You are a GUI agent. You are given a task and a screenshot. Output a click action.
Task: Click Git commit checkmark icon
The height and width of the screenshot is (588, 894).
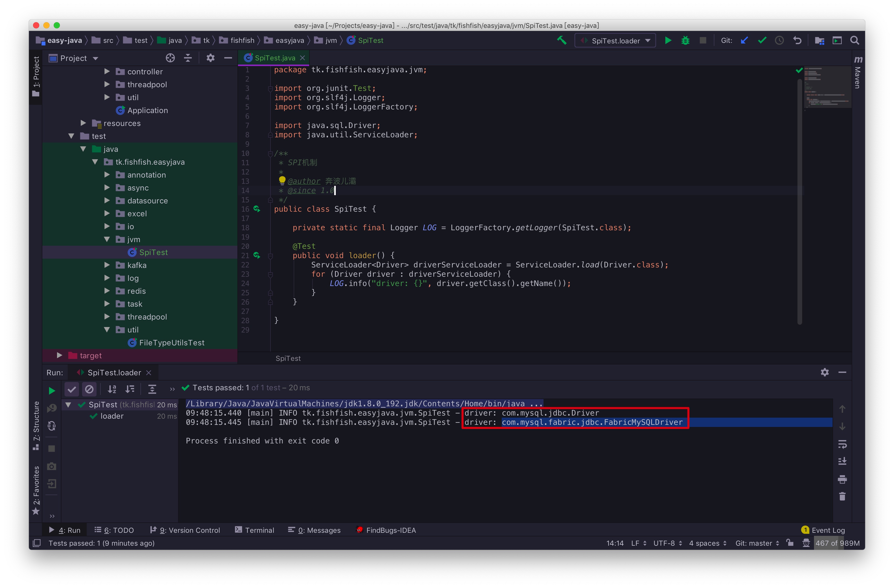point(762,41)
